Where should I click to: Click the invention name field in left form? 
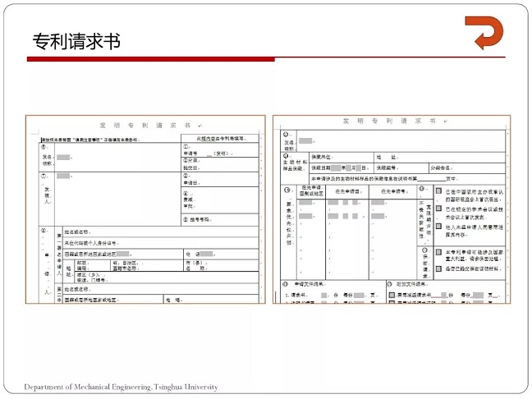click(x=117, y=158)
